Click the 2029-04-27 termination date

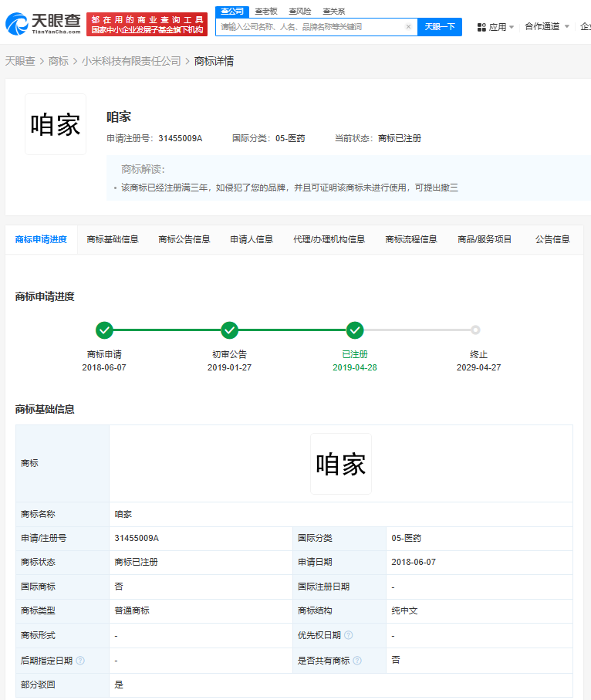(478, 367)
